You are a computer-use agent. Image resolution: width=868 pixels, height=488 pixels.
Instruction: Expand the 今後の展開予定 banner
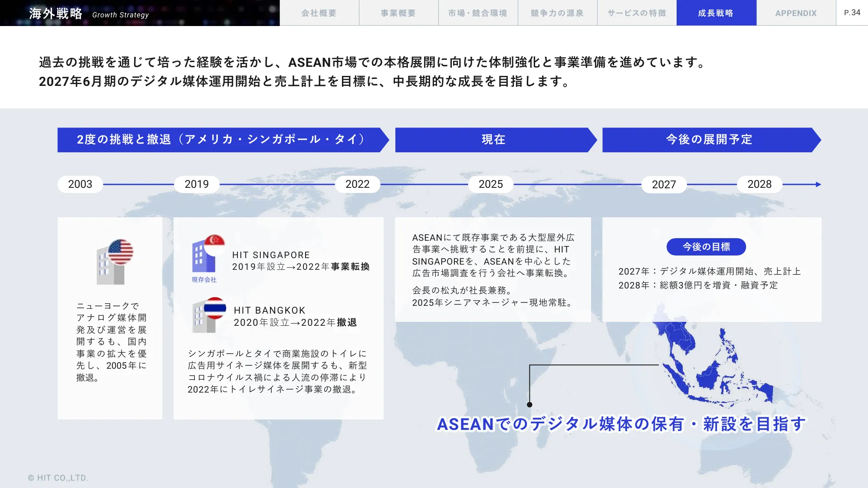[709, 140]
